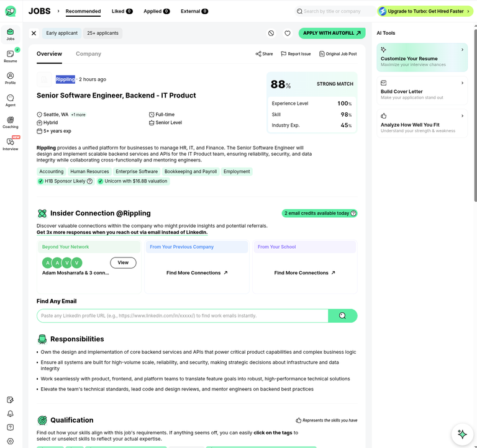Screen dimensions: 477x448
Task: Switch to the Overview tab
Action: (x=49, y=54)
